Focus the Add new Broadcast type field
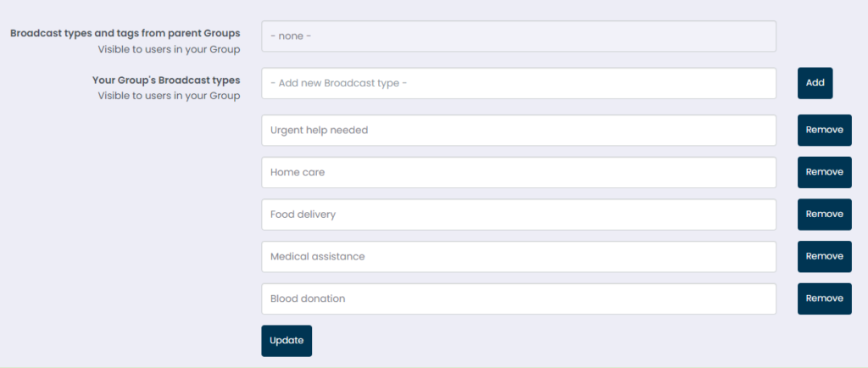 518,83
